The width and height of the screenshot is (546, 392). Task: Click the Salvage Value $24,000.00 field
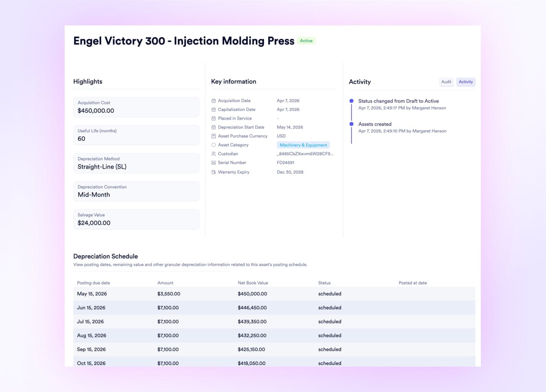pyautogui.click(x=136, y=219)
